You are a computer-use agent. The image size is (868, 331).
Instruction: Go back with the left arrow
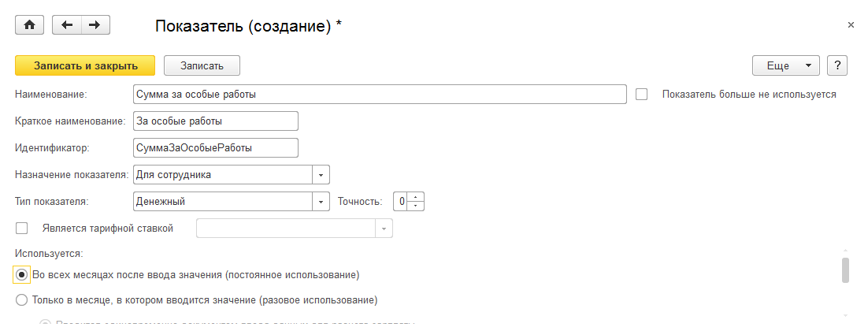tap(66, 25)
